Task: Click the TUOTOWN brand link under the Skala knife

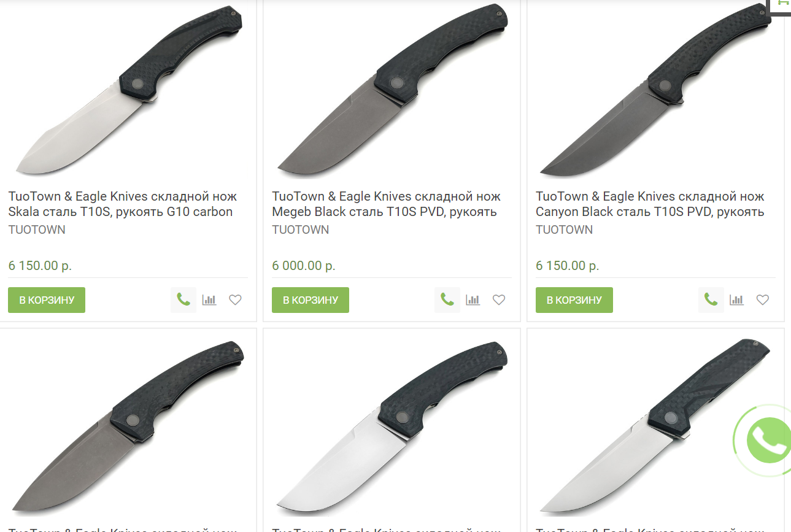Action: [37, 230]
